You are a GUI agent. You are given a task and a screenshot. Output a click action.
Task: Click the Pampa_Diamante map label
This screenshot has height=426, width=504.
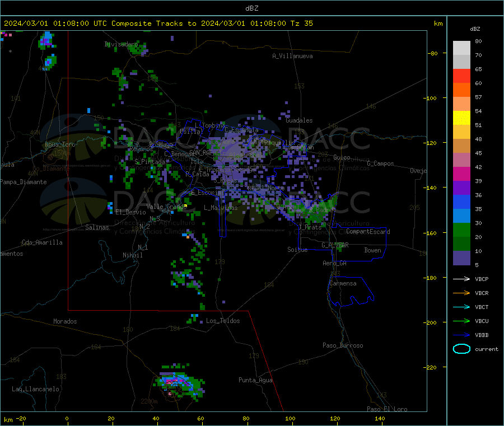[23, 182]
